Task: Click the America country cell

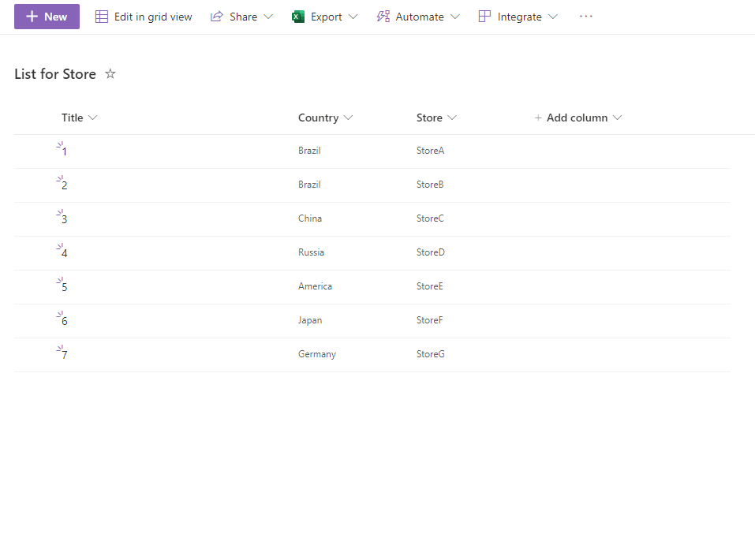Action: click(315, 286)
